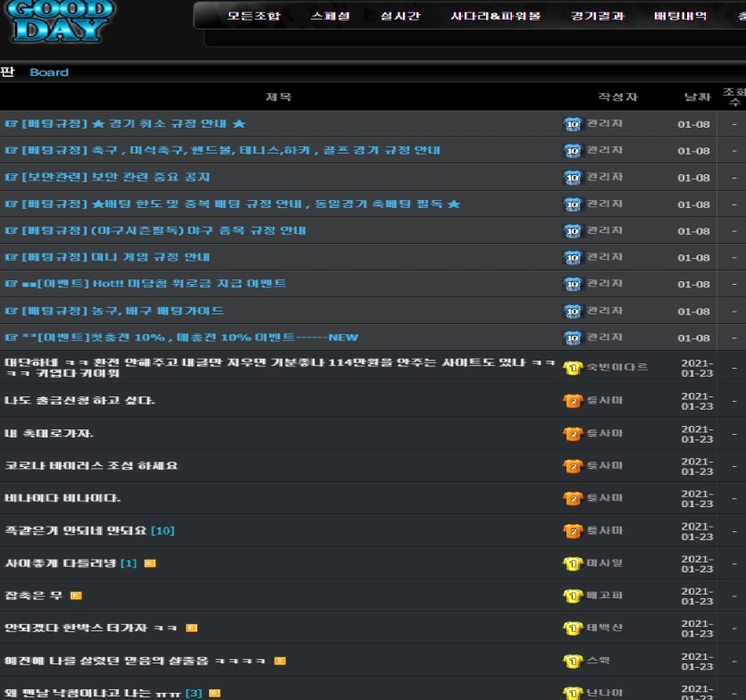Image resolution: width=746 pixels, height=700 pixels.
Task: Open the 실시간 menu item
Action: tap(400, 16)
